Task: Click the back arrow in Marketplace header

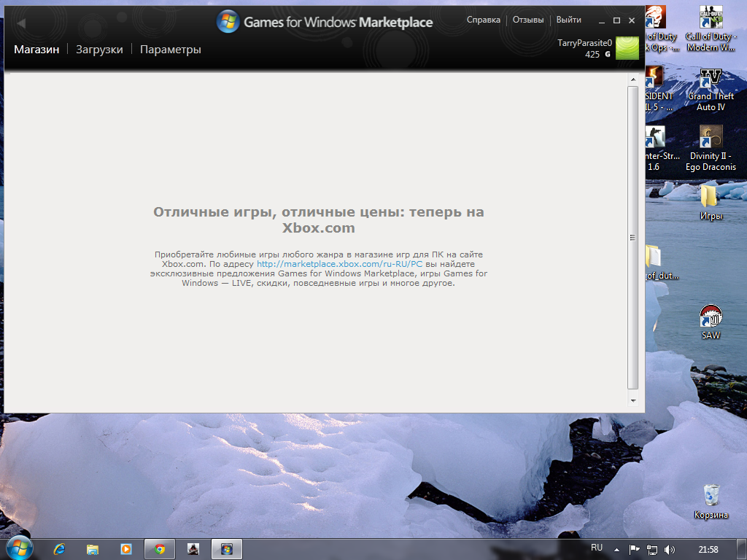Action: (x=21, y=23)
